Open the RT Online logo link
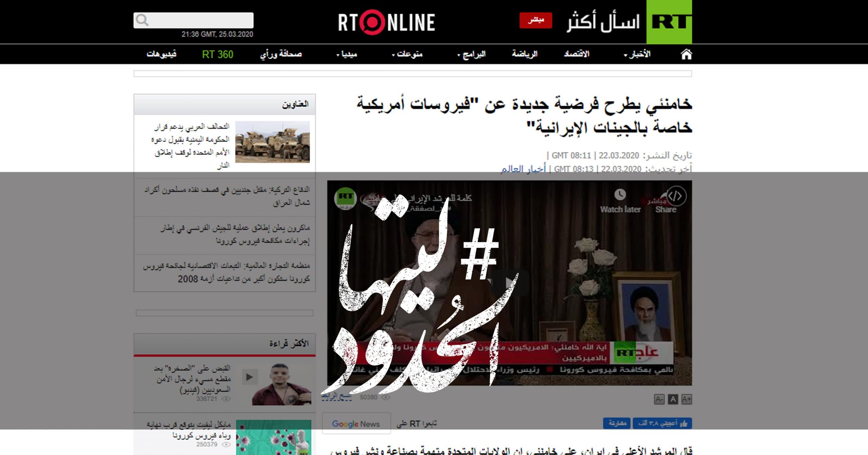 pyautogui.click(x=387, y=22)
